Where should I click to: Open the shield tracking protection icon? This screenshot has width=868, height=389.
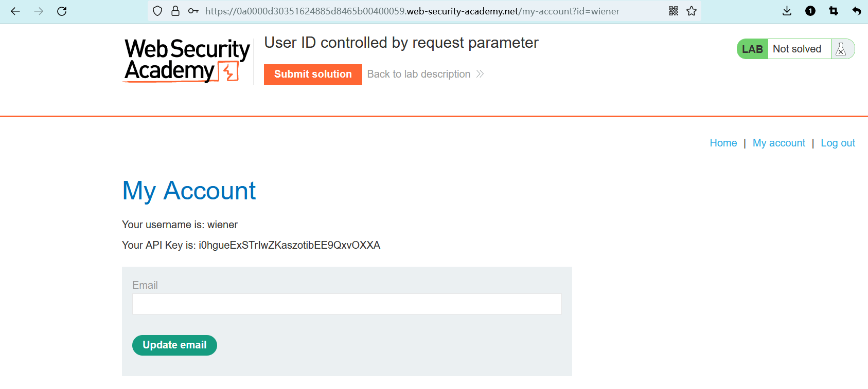coord(158,11)
